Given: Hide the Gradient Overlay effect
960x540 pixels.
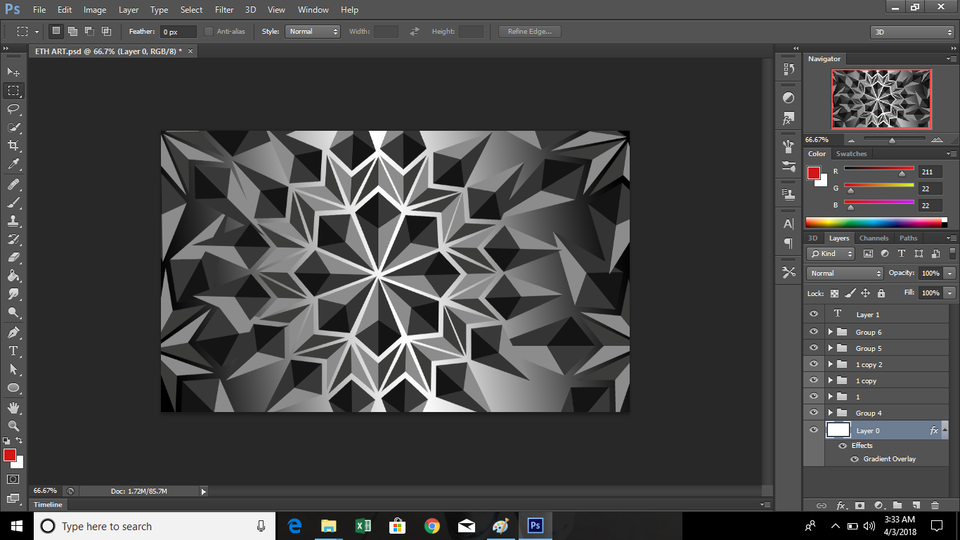Looking at the screenshot, I should coord(855,459).
